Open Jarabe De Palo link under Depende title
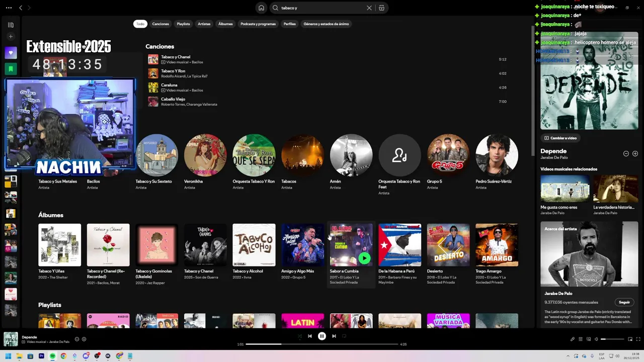 click(x=553, y=158)
